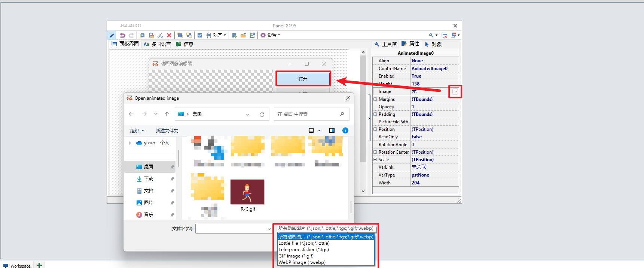The image size is (644, 268).
Task: Click the blue checkmark toolbar icon
Action: point(200,35)
